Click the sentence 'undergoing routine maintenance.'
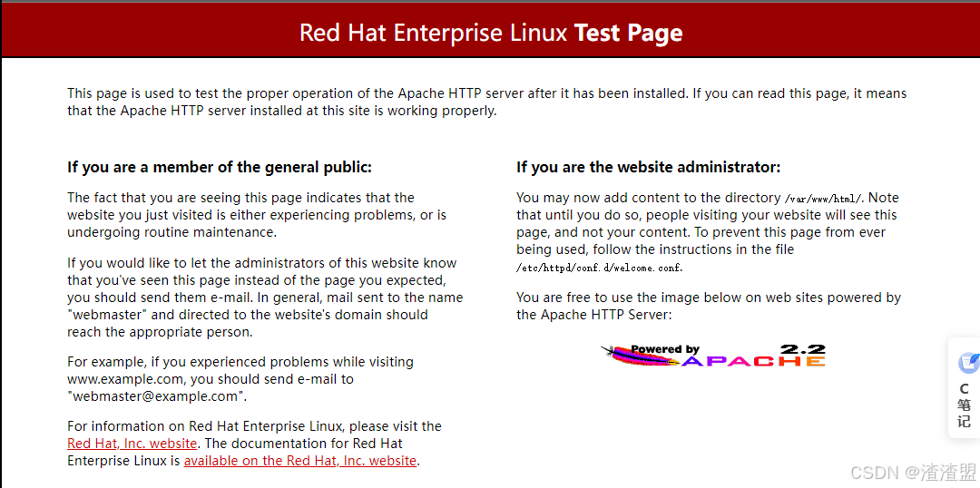This screenshot has height=488, width=980. pos(171,232)
